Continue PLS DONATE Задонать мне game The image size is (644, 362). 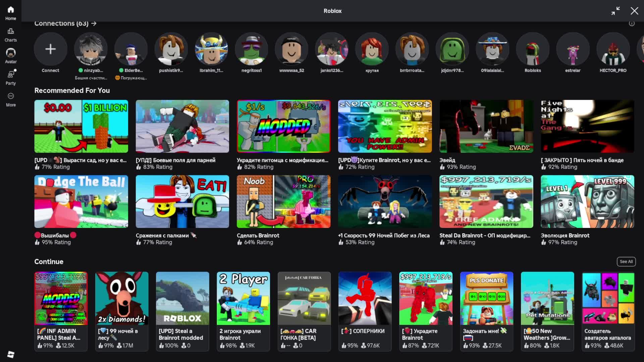[x=487, y=311]
